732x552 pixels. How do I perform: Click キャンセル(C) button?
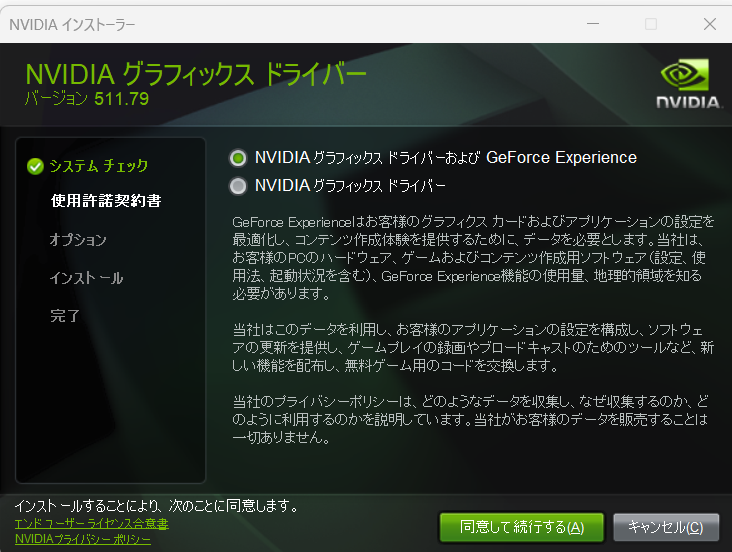pos(666,528)
